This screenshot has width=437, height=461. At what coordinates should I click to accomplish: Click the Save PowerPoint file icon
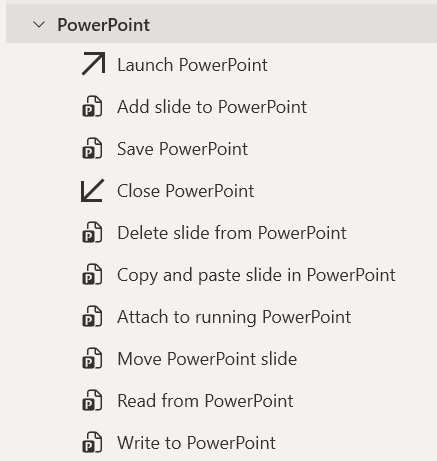click(x=92, y=148)
